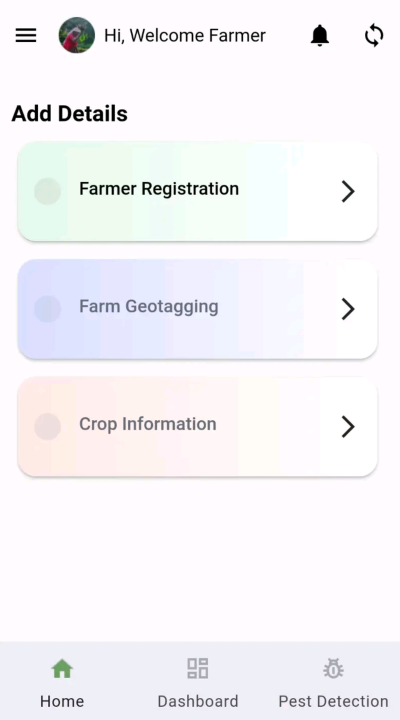Select the Farmer Registration status circle

click(x=47, y=191)
